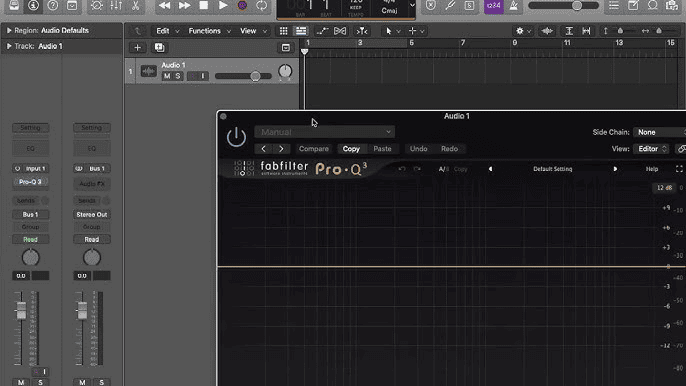Screen dimensions: 686x386
Task: Adjust the horizontal zoom slider
Action: 659,31
